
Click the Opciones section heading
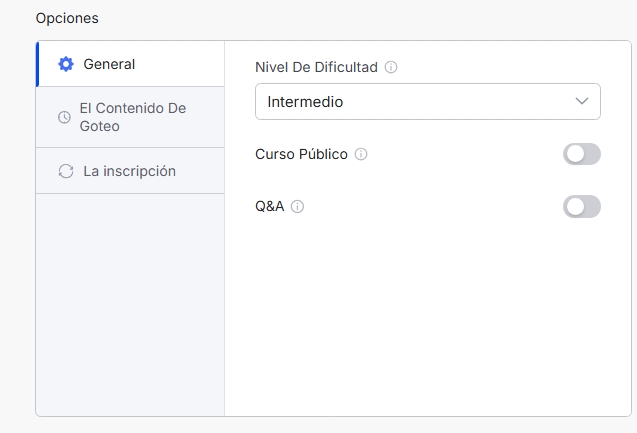click(67, 18)
